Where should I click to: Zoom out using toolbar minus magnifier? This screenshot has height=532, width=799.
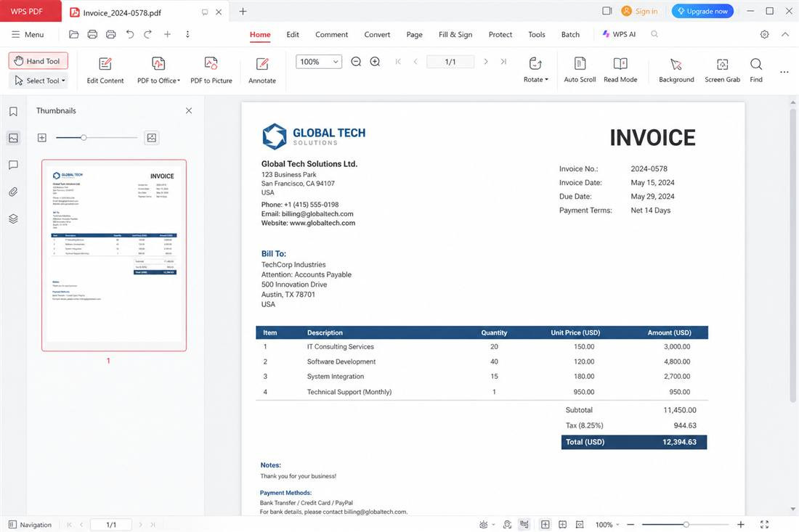coord(356,62)
